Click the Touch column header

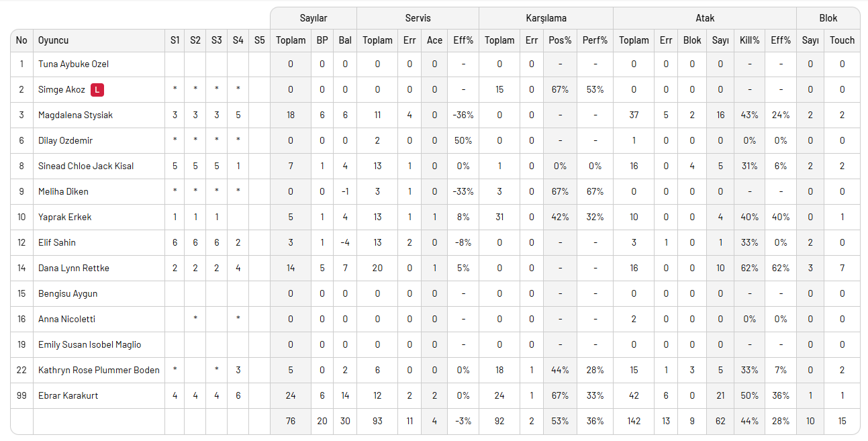[842, 40]
